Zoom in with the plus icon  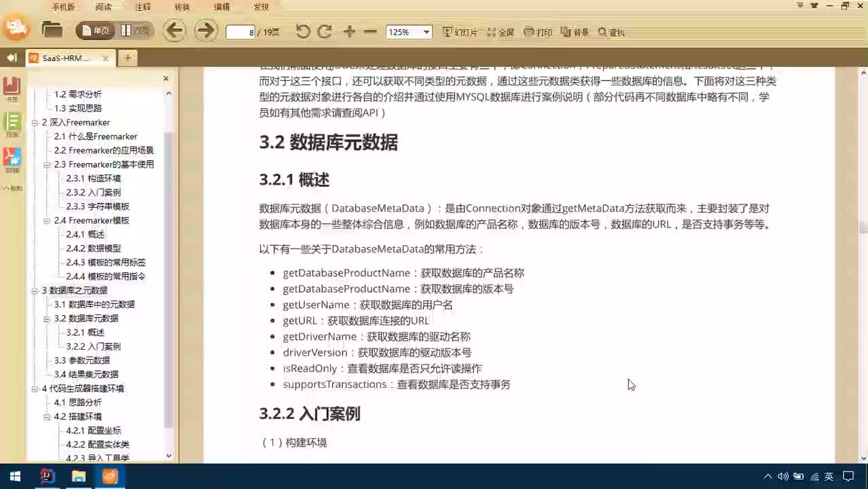coord(349,31)
